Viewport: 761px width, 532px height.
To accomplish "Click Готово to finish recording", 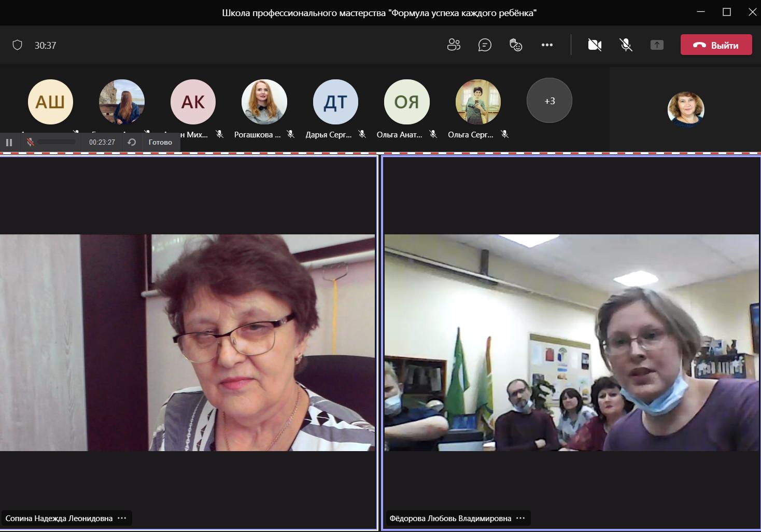I will (160, 142).
